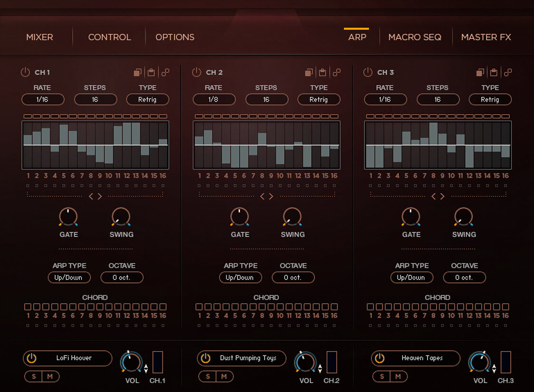534x392 pixels.
Task: Enable first chord step checkbox in CH 1
Action: click(x=28, y=307)
